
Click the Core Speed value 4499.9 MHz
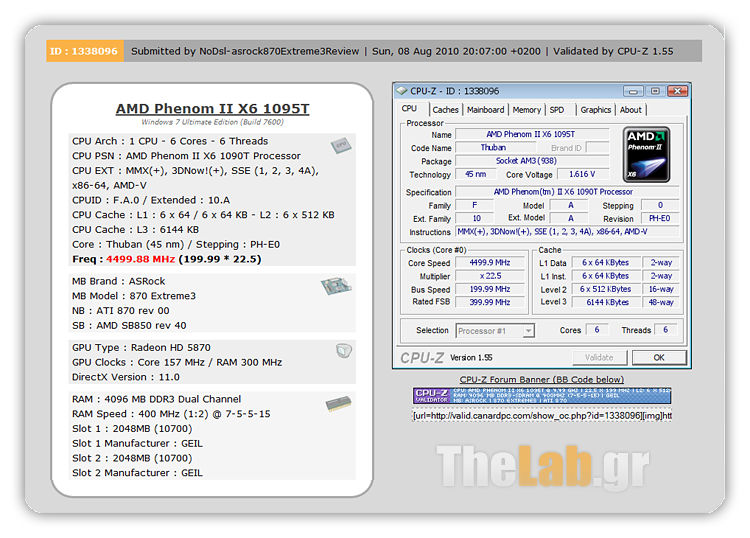tap(490, 263)
